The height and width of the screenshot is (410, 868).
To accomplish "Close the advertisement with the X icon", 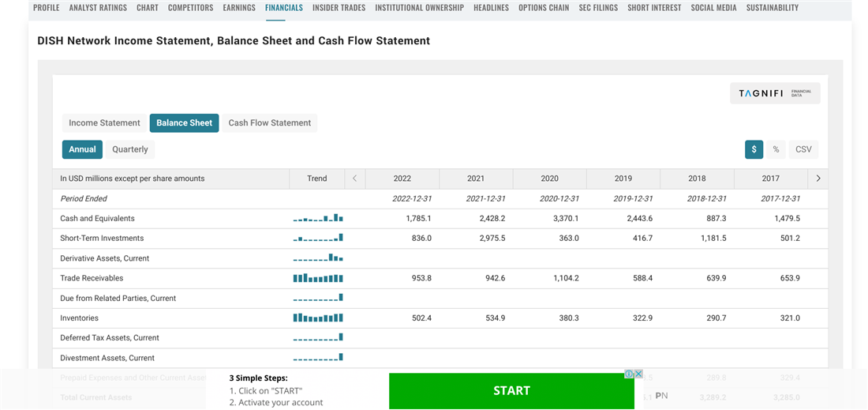I will point(638,374).
